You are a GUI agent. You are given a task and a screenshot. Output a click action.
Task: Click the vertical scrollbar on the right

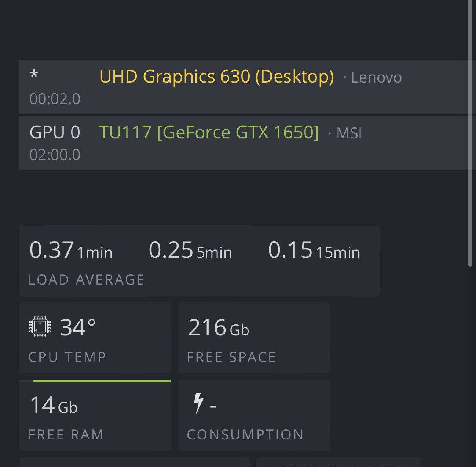[x=470, y=133]
